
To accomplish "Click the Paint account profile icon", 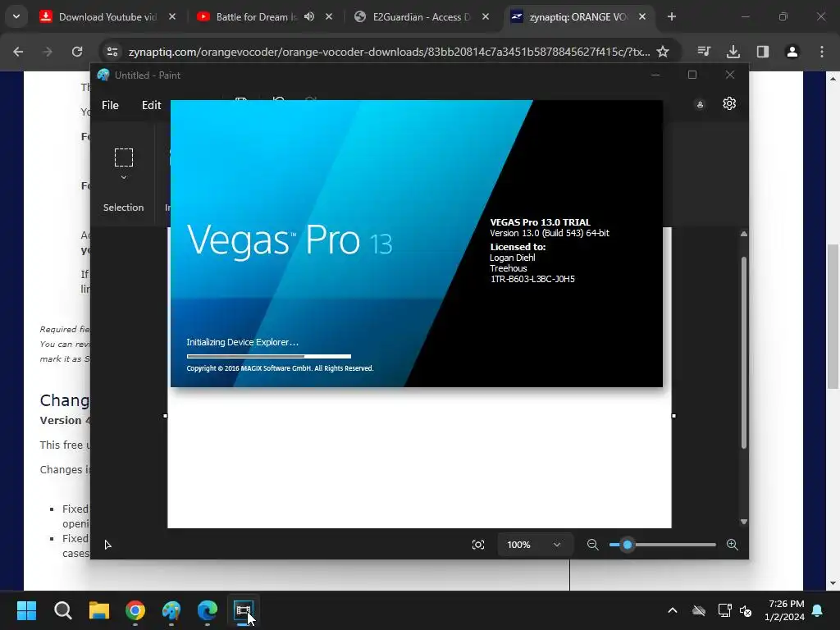I will [700, 104].
